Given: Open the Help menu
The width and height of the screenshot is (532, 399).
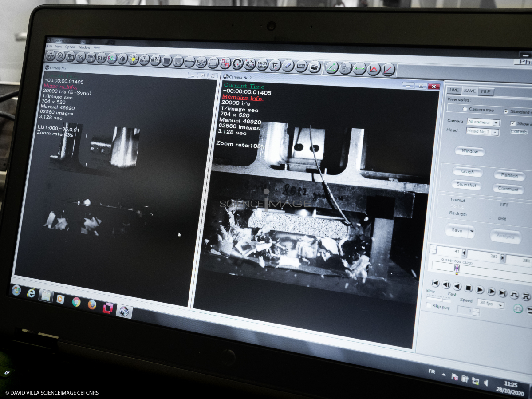Looking at the screenshot, I should point(97,48).
